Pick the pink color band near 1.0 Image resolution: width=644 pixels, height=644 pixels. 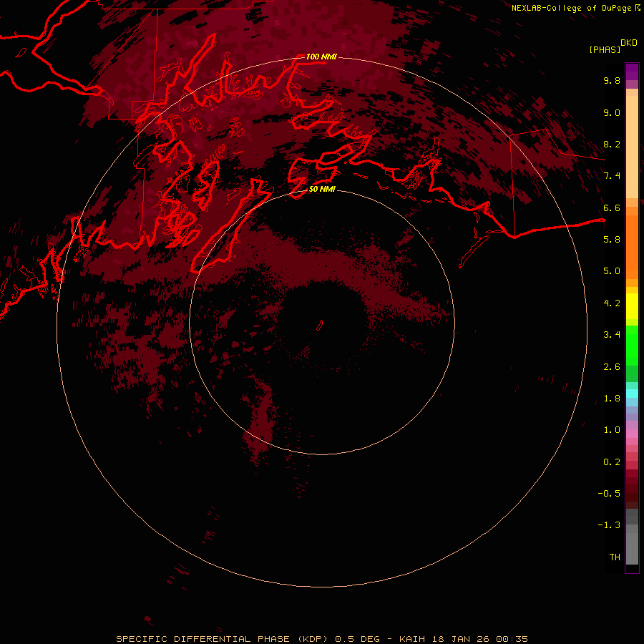(x=632, y=434)
